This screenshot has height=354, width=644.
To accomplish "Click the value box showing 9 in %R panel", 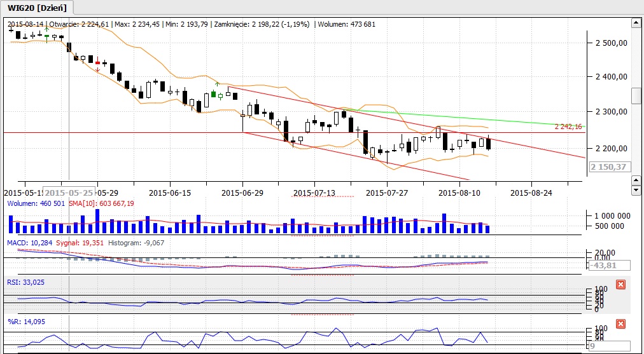I will 609,346.
